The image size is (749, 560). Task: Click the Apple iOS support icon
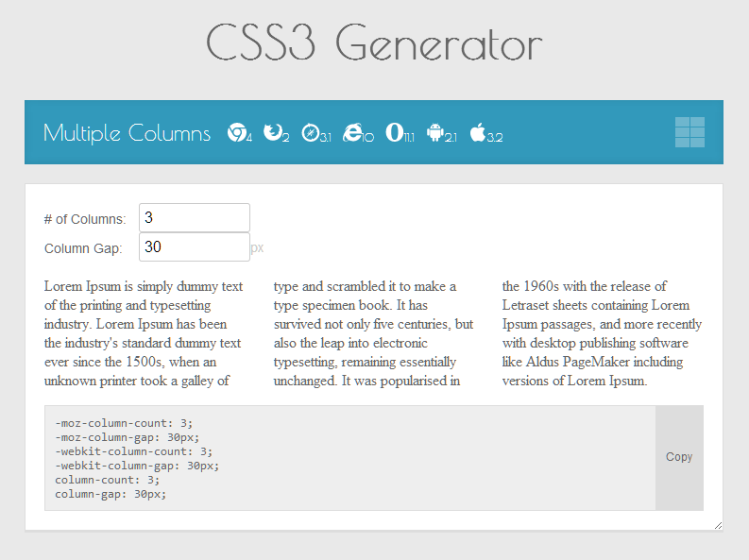click(x=478, y=133)
